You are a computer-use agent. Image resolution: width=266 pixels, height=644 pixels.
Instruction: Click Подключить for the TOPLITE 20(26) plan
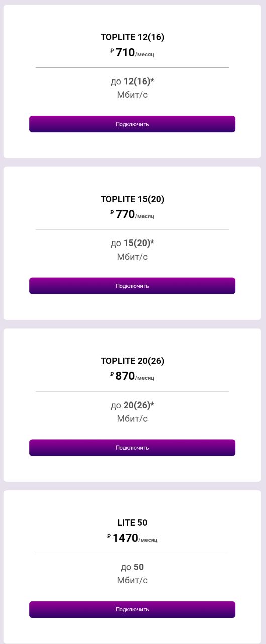click(132, 448)
